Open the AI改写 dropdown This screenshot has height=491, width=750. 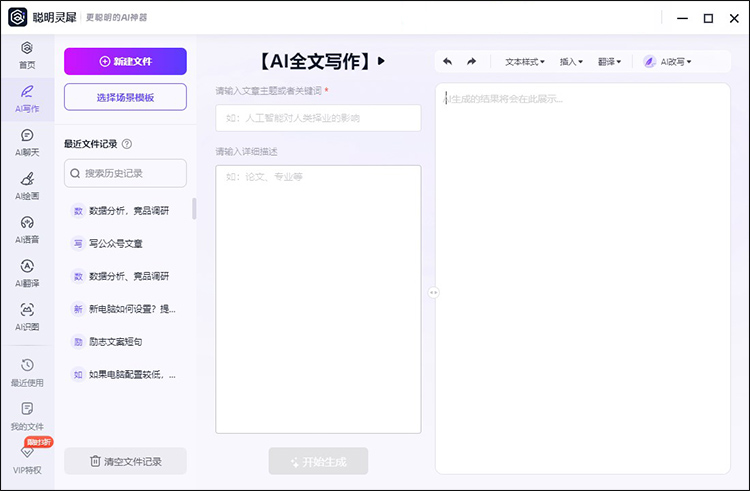click(x=675, y=62)
